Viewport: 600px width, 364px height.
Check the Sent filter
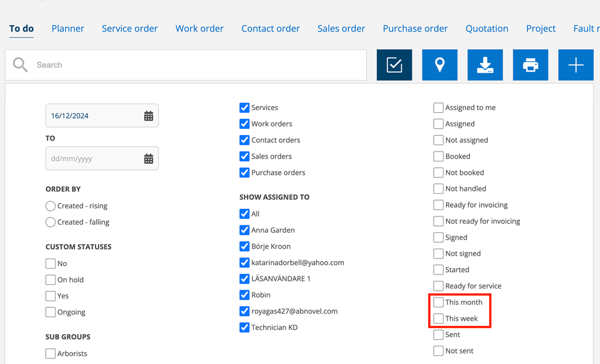tap(438, 335)
